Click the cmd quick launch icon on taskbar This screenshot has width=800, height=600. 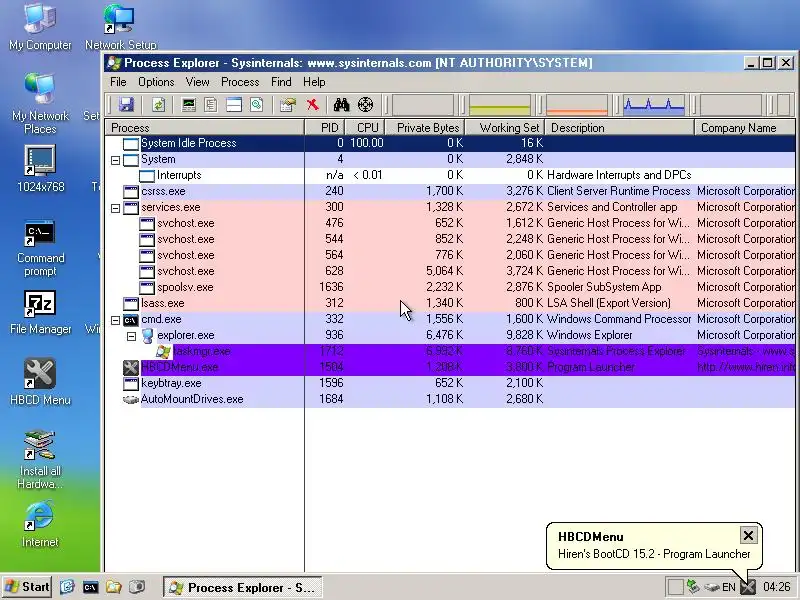[x=90, y=587]
